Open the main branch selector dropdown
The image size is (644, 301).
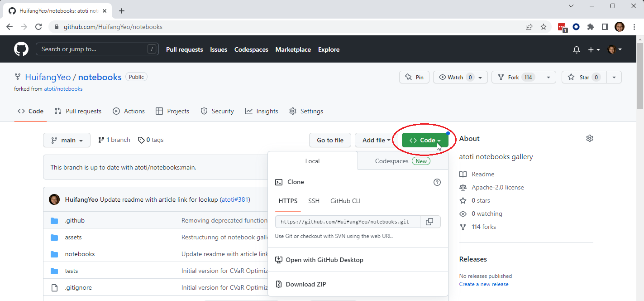click(67, 140)
